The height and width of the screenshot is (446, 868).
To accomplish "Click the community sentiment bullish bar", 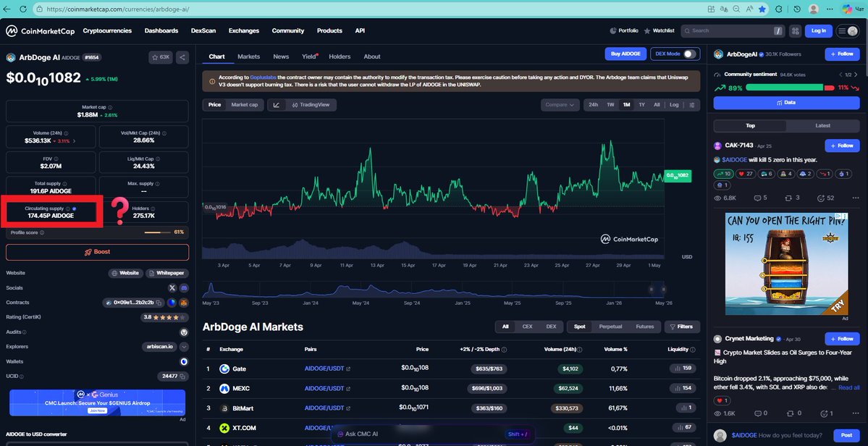I will 785,88.
